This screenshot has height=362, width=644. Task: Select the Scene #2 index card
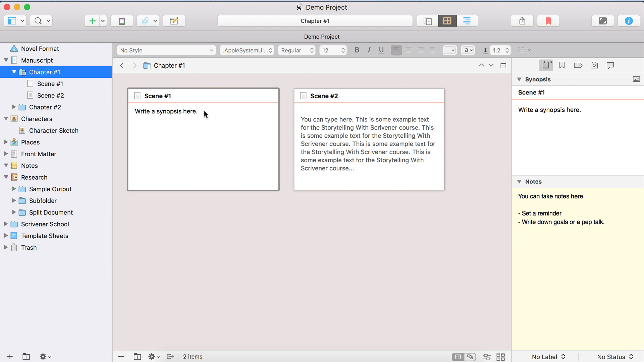tap(369, 139)
